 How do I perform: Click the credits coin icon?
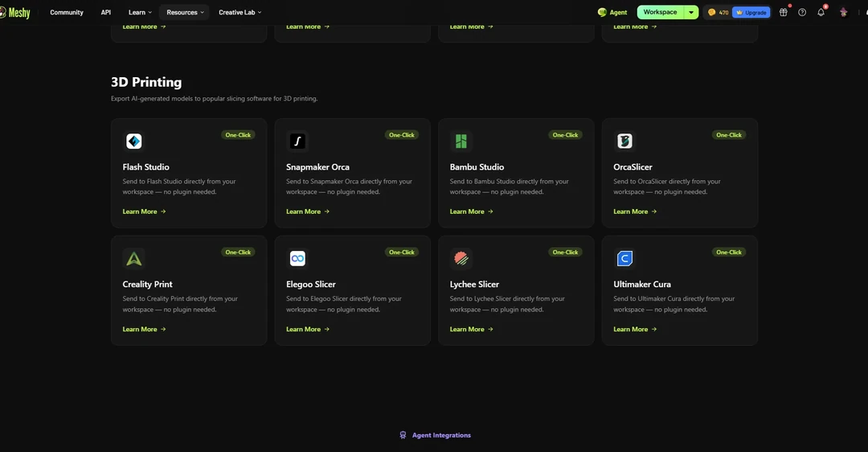point(711,12)
